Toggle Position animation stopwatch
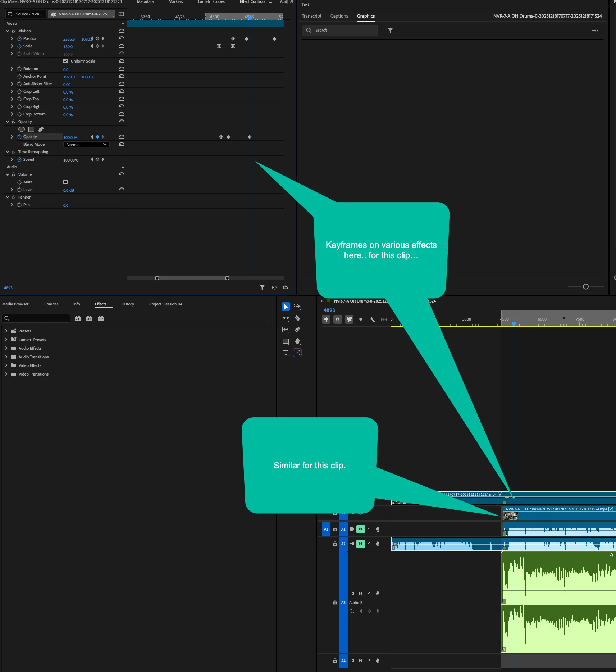Image resolution: width=616 pixels, height=672 pixels. click(x=19, y=38)
